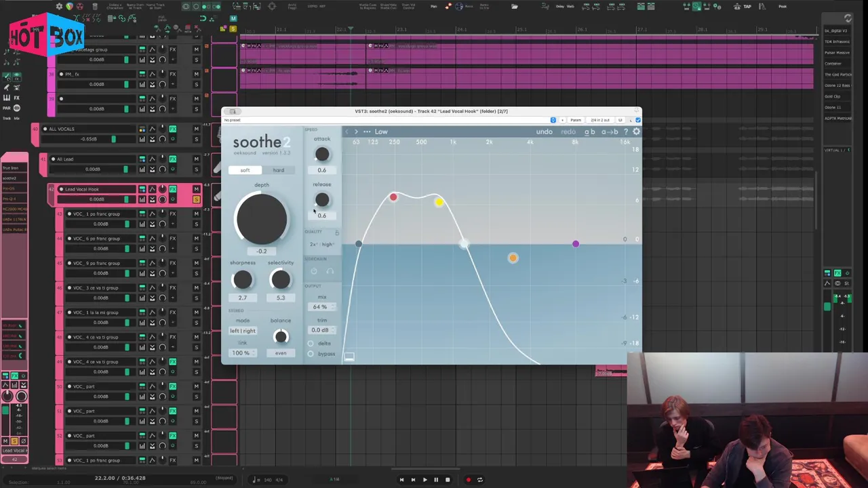
Task: Mute VOC_ 9 po franc group track
Action: [x=196, y=263]
